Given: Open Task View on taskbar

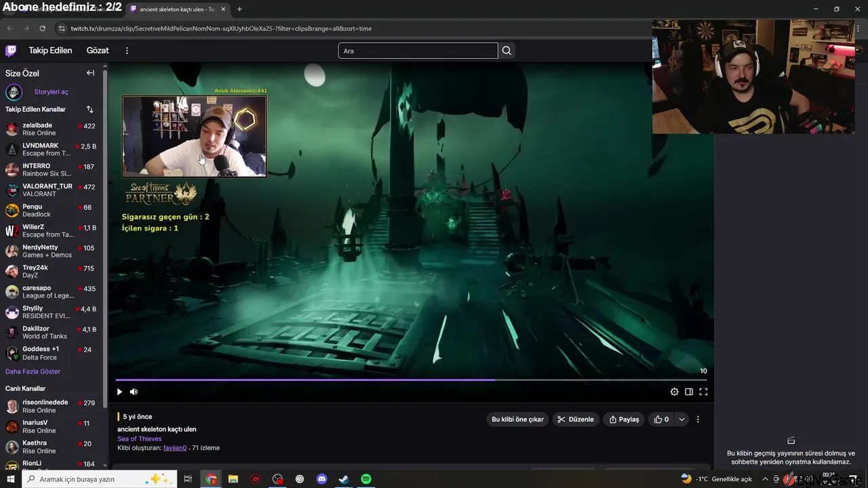Looking at the screenshot, I should coord(188,479).
